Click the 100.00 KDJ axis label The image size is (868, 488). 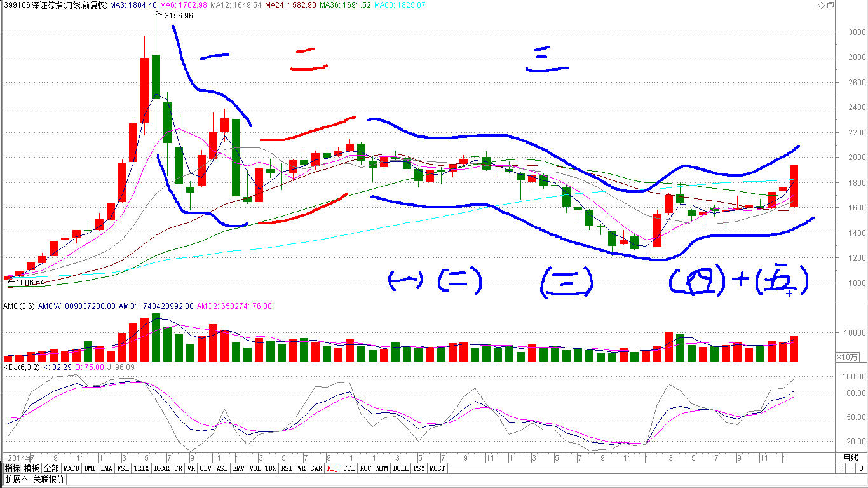click(x=854, y=376)
